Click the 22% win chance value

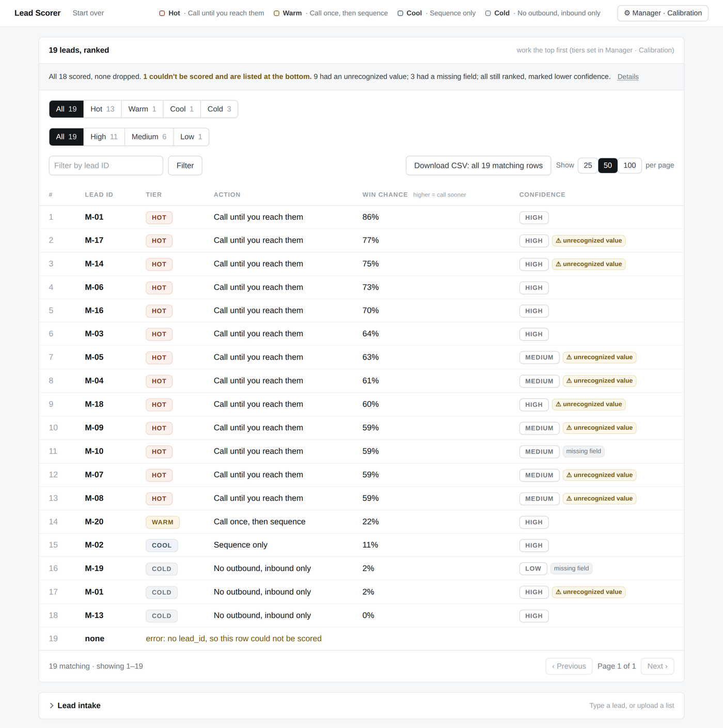(x=371, y=522)
